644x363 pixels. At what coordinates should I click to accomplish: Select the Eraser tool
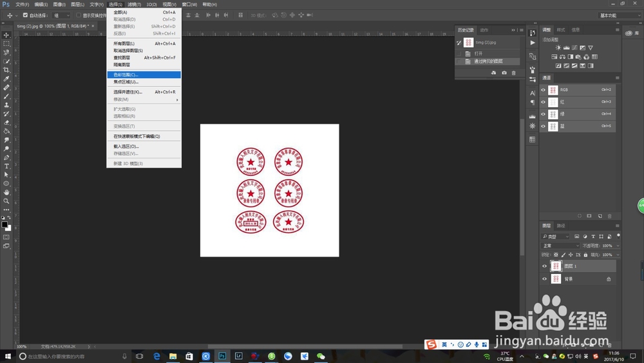[x=6, y=123]
